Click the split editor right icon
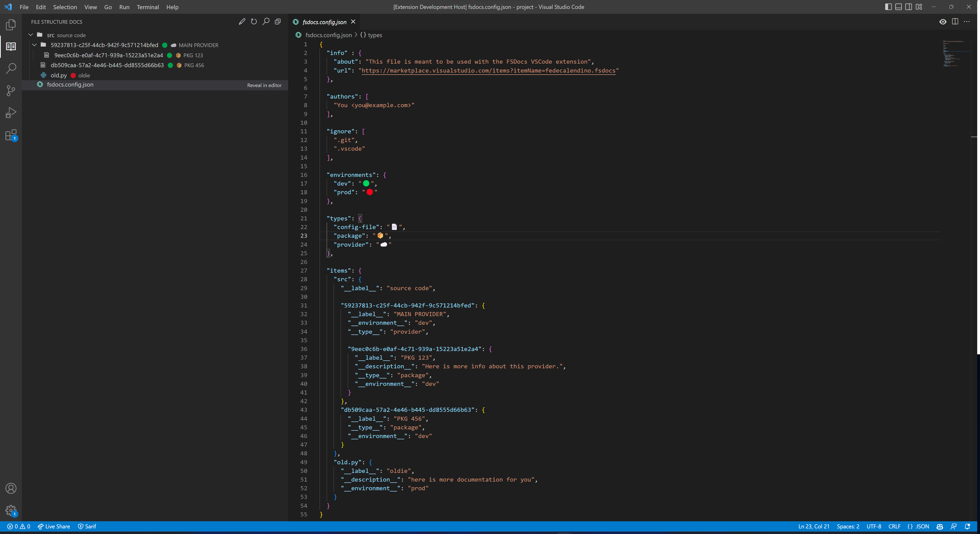The height and width of the screenshot is (534, 980). pos(955,22)
